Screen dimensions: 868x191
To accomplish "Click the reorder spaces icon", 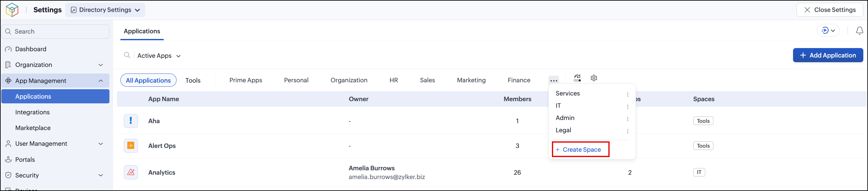I will (x=577, y=78).
